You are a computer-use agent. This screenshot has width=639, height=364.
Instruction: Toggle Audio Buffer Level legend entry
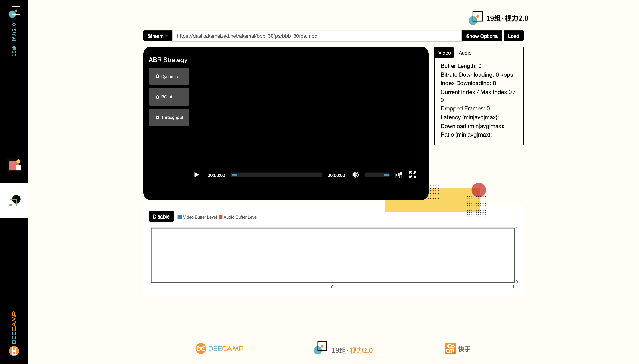tap(238, 217)
